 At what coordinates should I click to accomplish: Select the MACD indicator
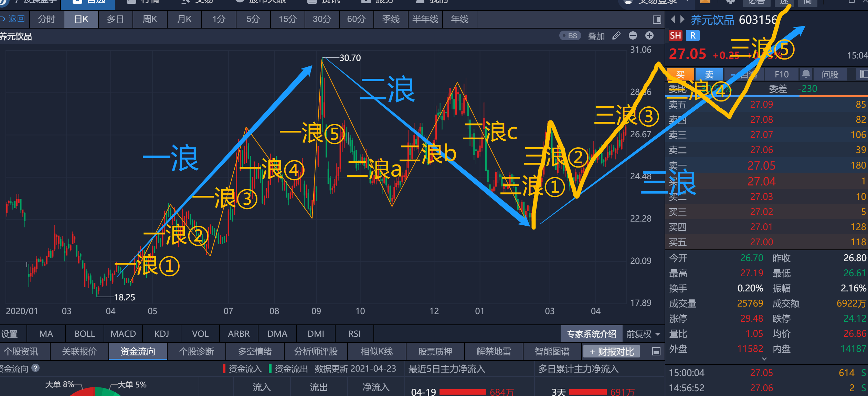(x=123, y=334)
